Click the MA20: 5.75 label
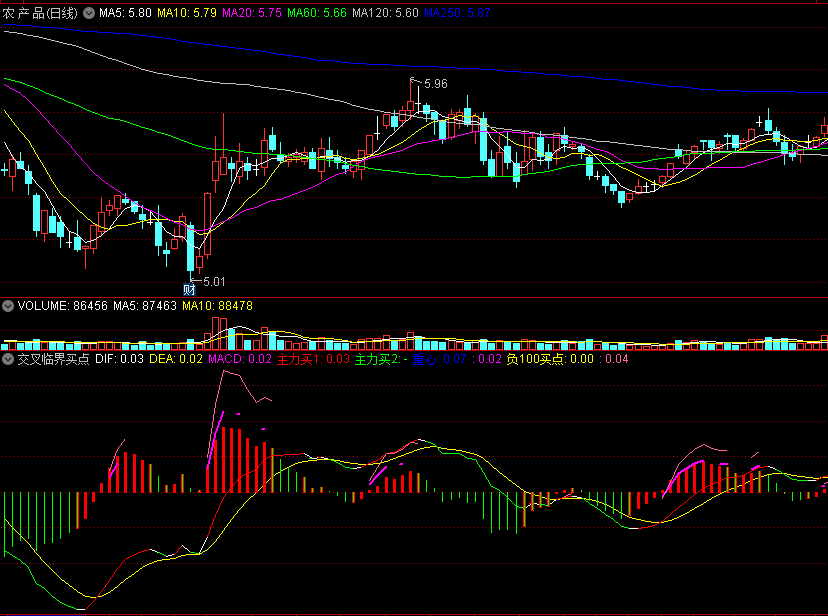This screenshot has width=828, height=616. [x=252, y=13]
